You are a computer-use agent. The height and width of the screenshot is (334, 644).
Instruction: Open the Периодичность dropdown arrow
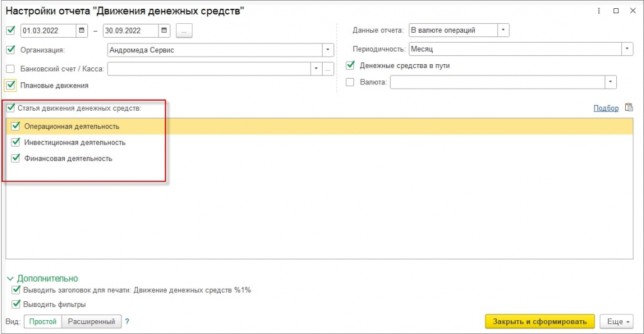pos(627,49)
